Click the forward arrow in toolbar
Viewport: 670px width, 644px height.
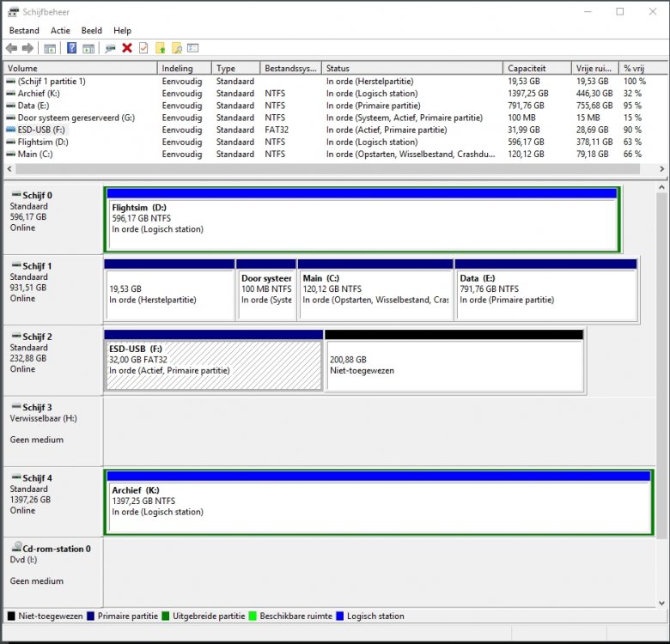click(27, 48)
